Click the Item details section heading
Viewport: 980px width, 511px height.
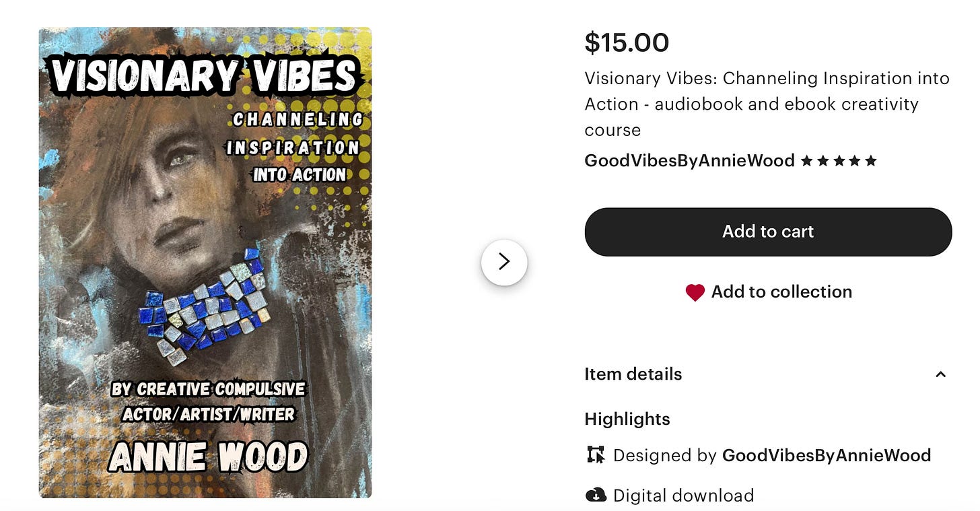(x=633, y=374)
